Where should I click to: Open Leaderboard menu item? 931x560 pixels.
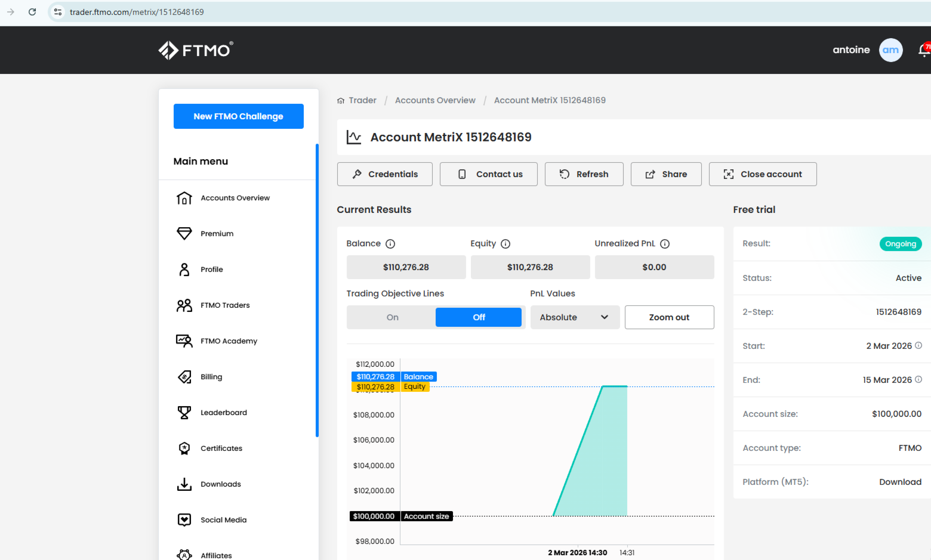pyautogui.click(x=224, y=413)
